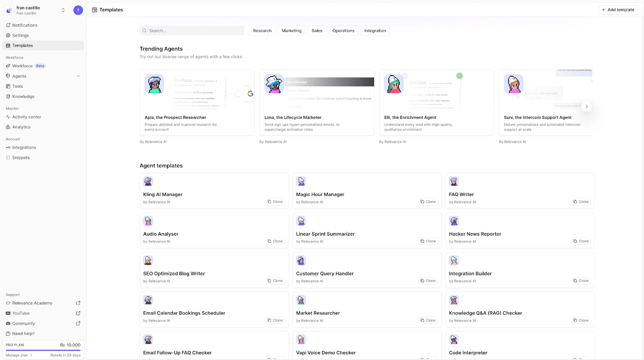Click the YouTube icon in Support
The width and height of the screenshot is (644, 360).
[x=8, y=313]
